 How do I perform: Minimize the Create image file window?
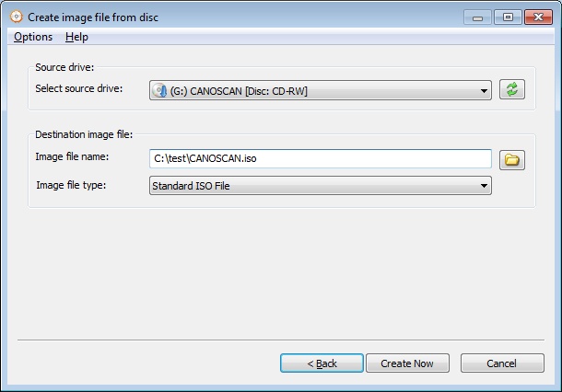tap(477, 17)
